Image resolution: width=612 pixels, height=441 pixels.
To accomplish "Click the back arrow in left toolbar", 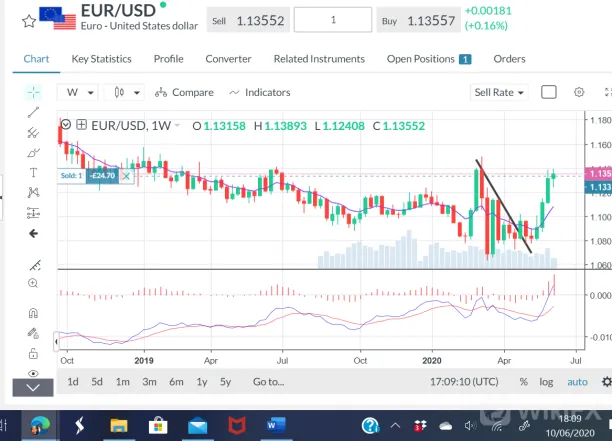I will (34, 233).
